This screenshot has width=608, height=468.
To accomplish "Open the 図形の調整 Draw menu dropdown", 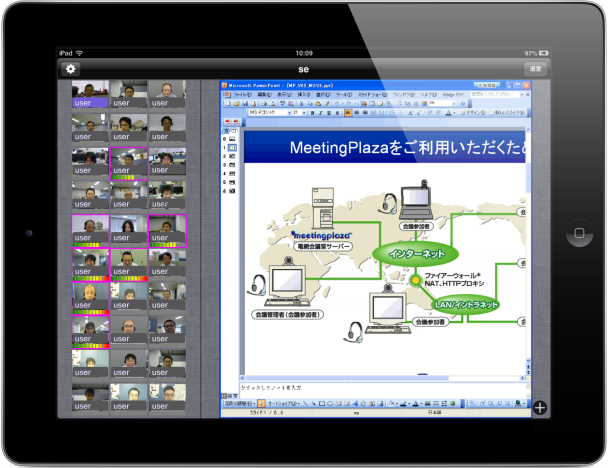I will tap(240, 403).
